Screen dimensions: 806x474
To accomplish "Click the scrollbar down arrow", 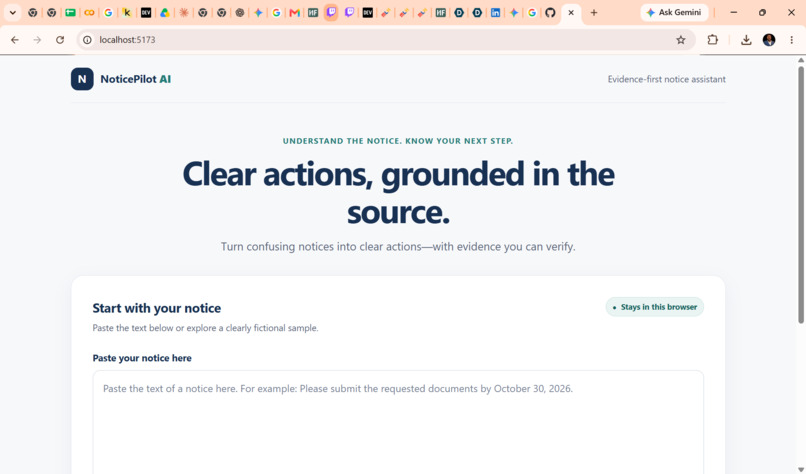I will click(x=801, y=470).
